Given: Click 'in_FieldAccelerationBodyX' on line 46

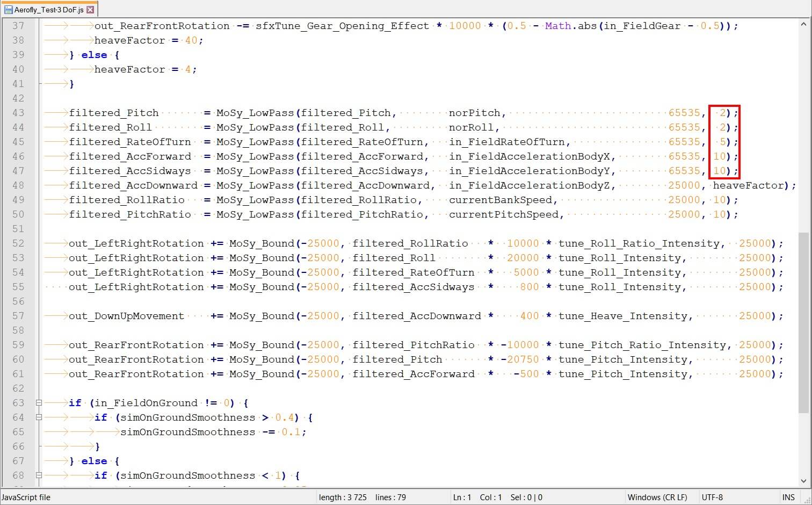Looking at the screenshot, I should (x=530, y=156).
